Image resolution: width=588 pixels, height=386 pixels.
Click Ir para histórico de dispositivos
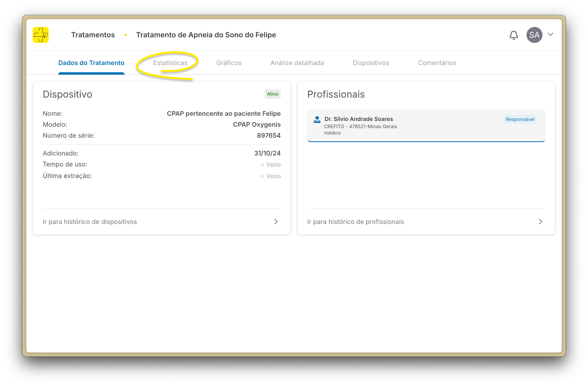pyautogui.click(x=90, y=222)
